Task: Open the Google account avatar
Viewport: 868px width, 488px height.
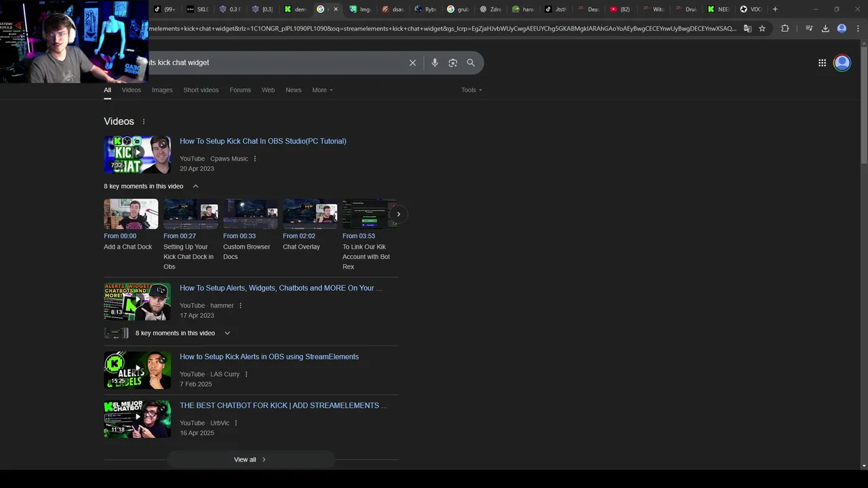Action: pos(842,63)
